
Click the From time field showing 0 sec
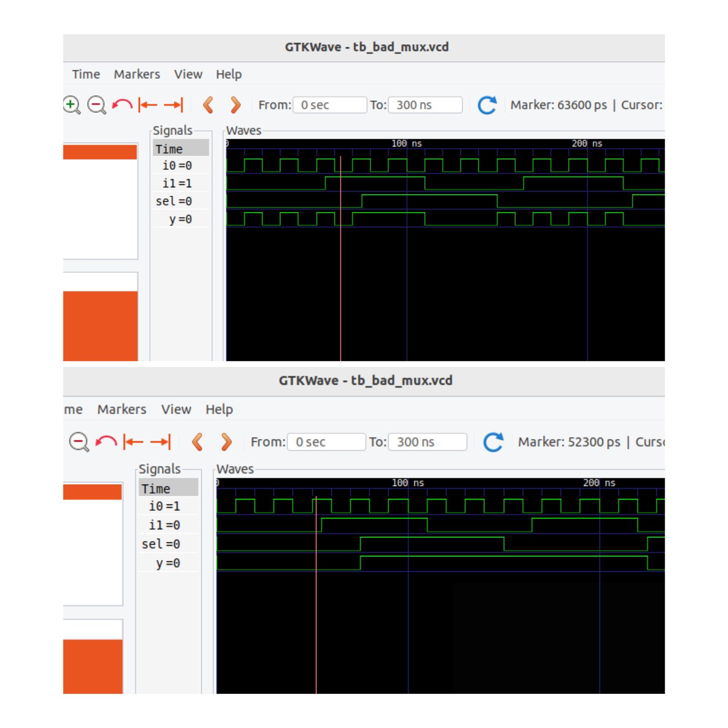point(329,105)
